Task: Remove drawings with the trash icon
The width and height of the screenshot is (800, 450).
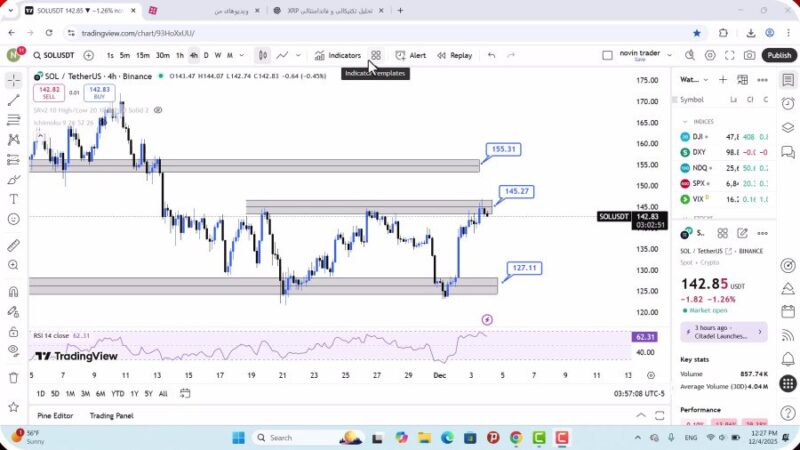Action: point(13,378)
